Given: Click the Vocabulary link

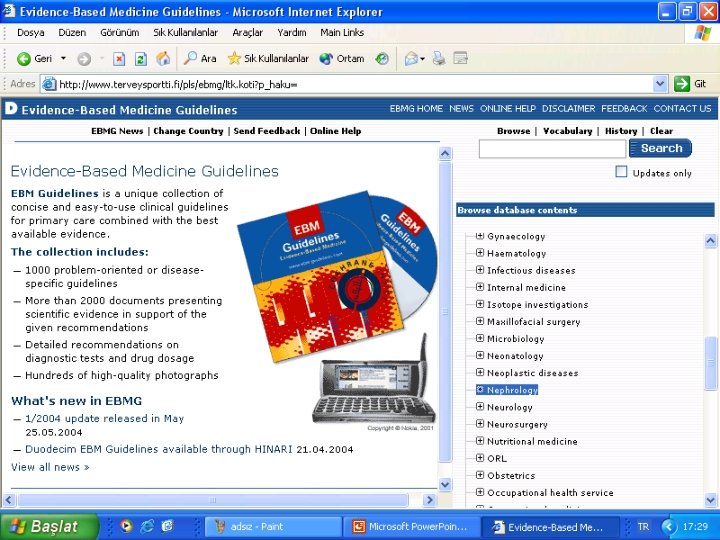Looking at the screenshot, I should (x=568, y=131).
